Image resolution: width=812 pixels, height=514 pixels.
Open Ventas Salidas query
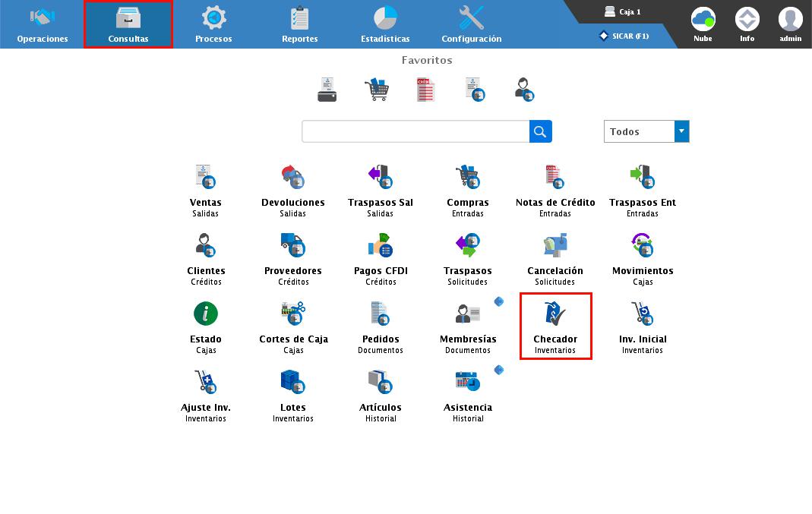(205, 177)
